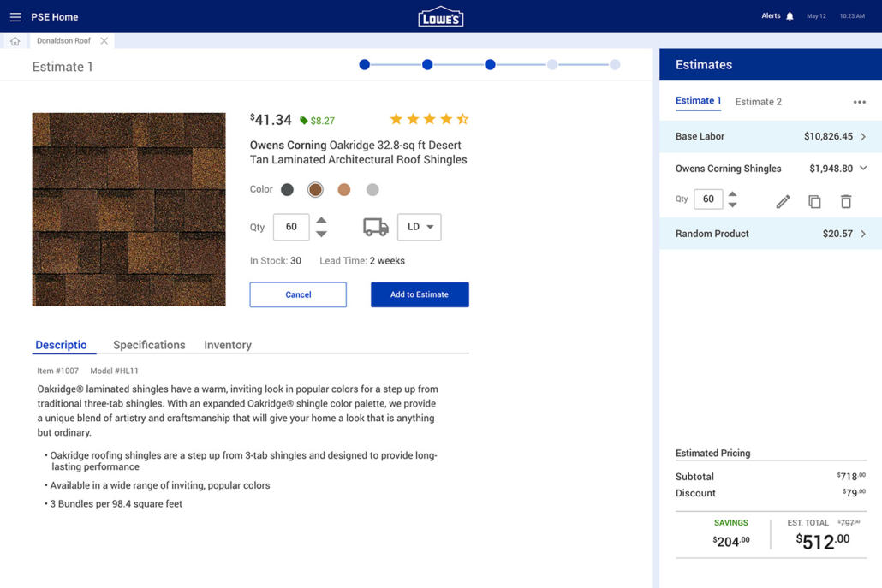Image resolution: width=882 pixels, height=588 pixels.
Task: Click the roof shingles product image
Action: (x=128, y=210)
